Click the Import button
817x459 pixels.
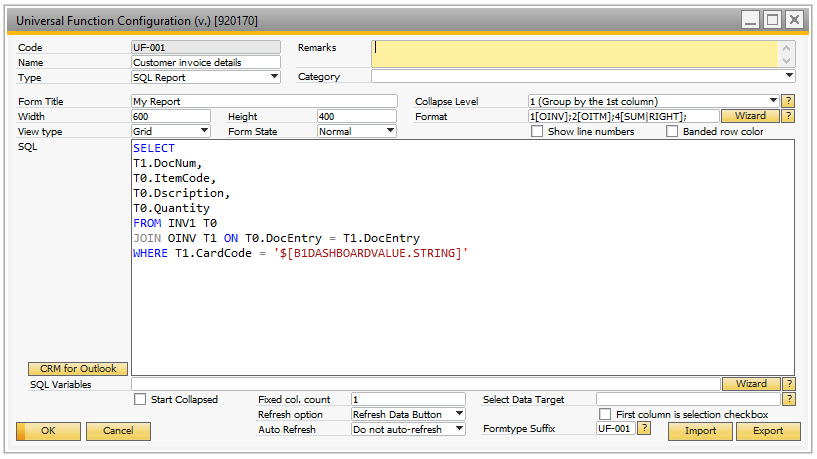[x=700, y=431]
